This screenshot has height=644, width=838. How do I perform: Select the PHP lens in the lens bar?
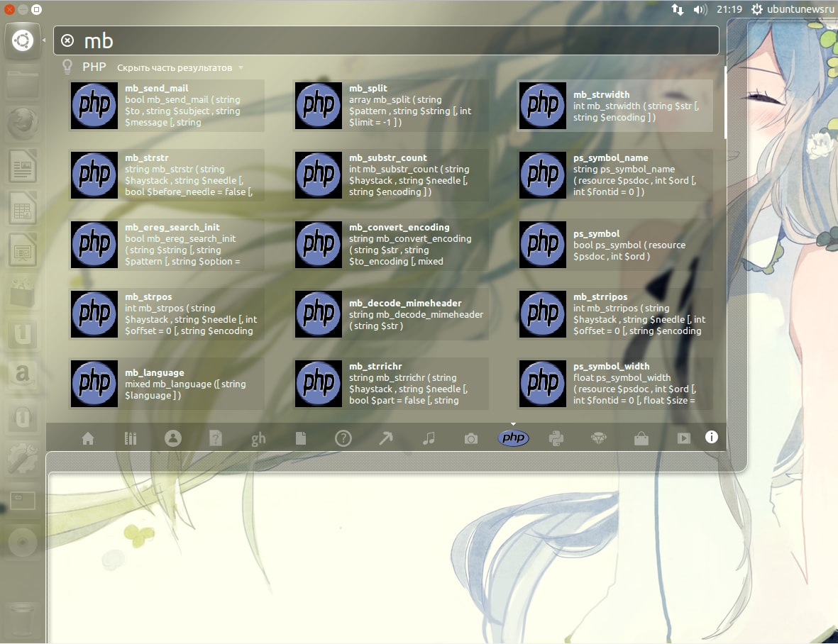[x=513, y=438]
